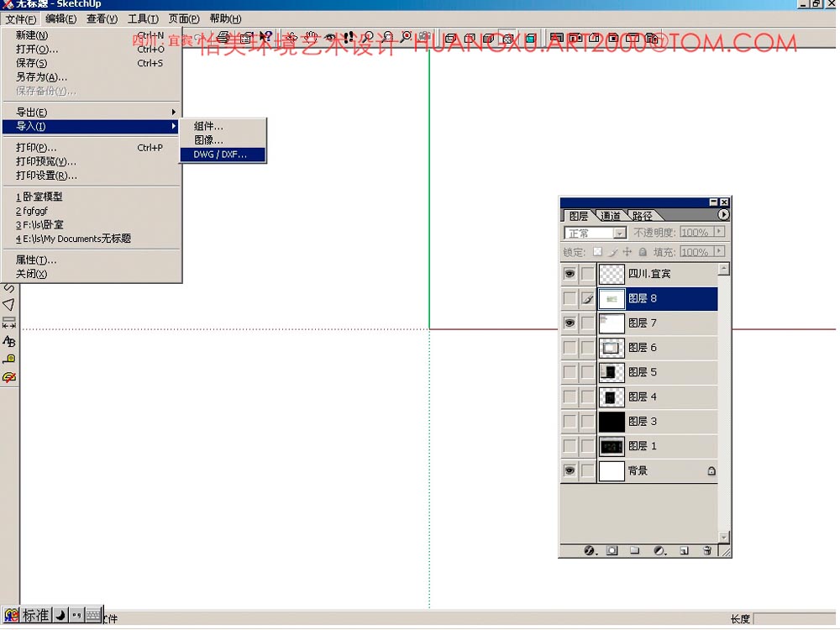Show 图层 4 using its visibility box
This screenshot has width=840, height=630.
click(570, 396)
